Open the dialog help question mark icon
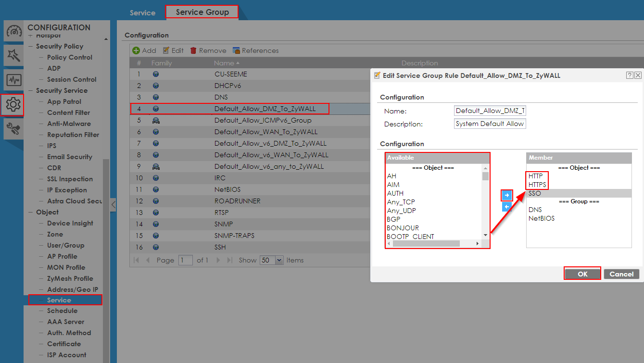This screenshot has width=644, height=363. 630,75
